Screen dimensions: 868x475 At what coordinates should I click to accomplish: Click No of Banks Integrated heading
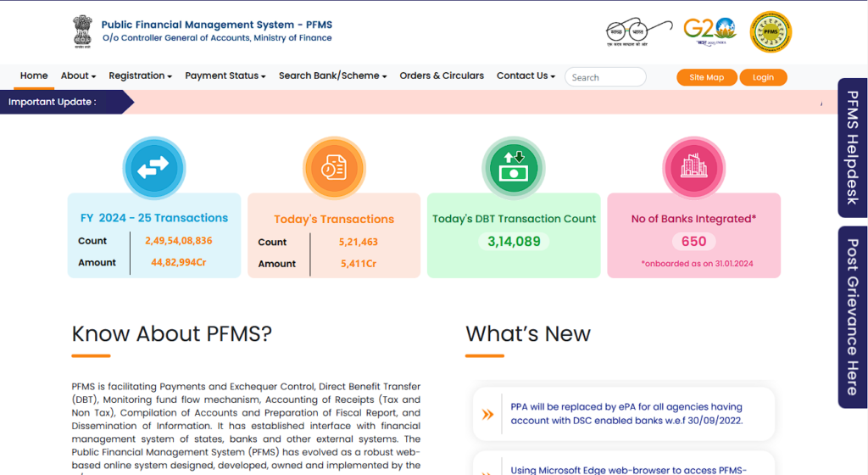pos(693,219)
